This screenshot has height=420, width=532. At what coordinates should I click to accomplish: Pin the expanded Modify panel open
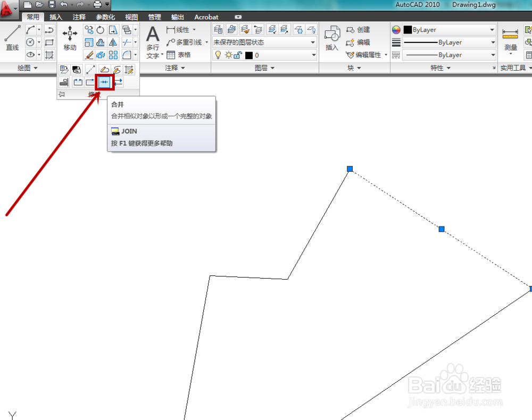click(62, 94)
